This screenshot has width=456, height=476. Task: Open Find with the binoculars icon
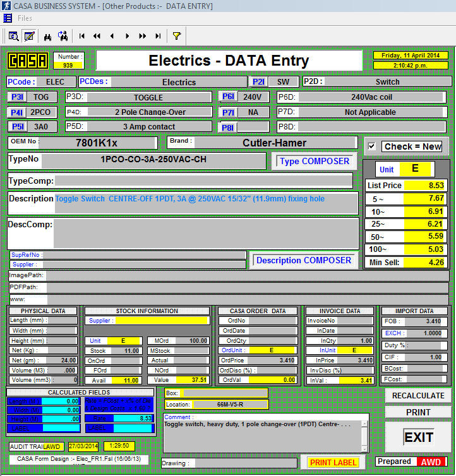48,37
